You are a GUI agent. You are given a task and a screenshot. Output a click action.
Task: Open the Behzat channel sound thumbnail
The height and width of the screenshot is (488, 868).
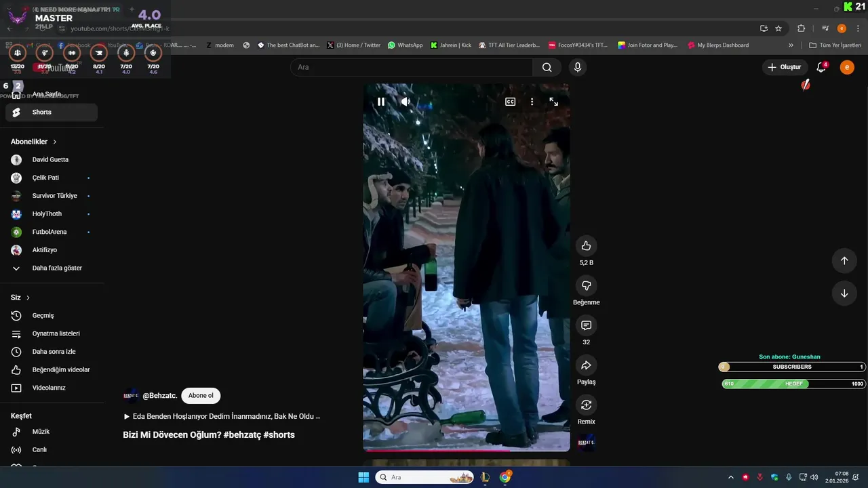click(x=586, y=443)
